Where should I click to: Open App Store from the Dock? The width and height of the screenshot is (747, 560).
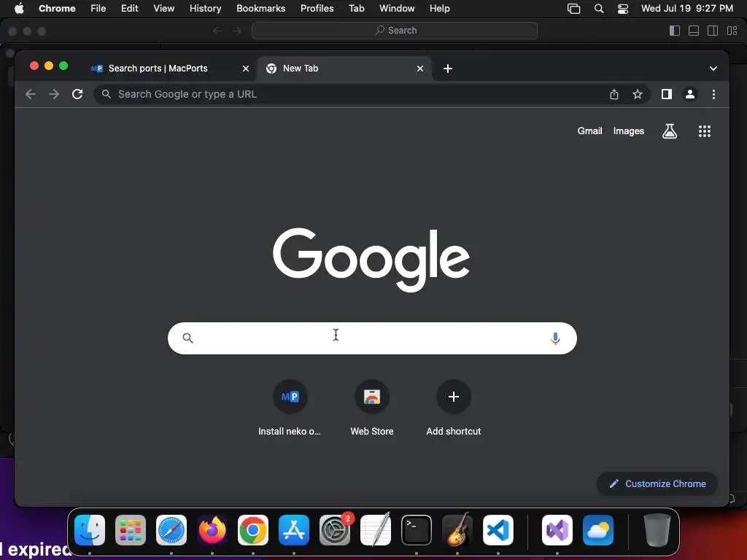click(294, 530)
